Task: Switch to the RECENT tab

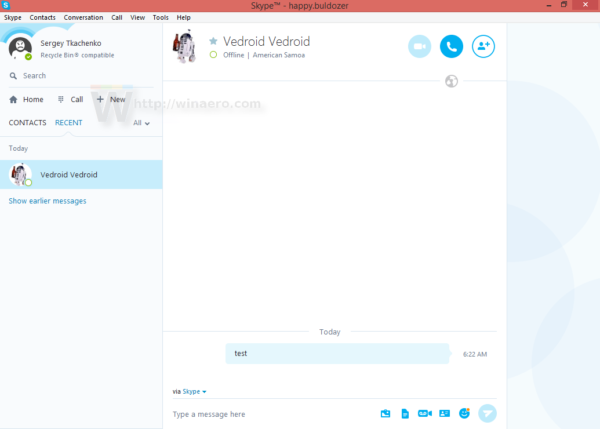Action: (68, 122)
